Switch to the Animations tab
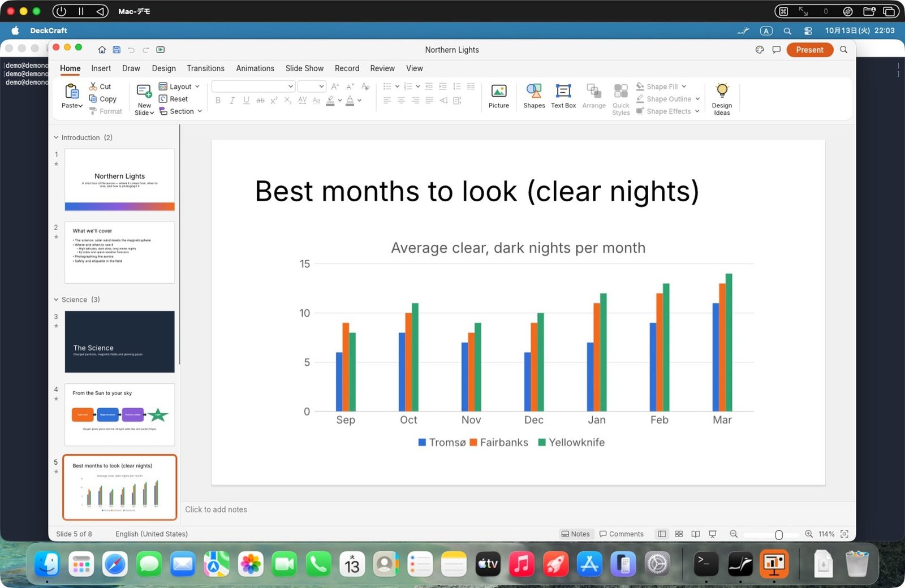905x588 pixels. 255,68
